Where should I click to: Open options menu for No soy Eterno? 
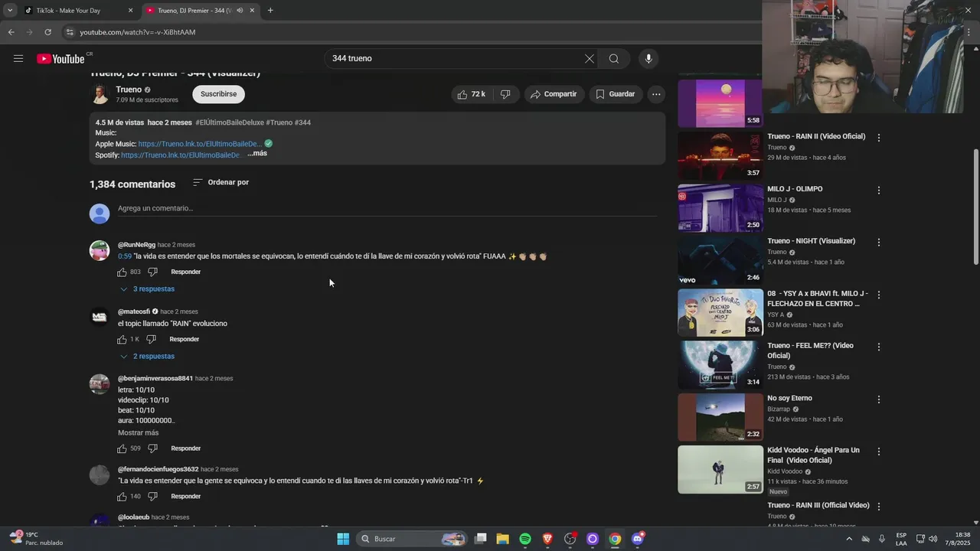click(879, 399)
